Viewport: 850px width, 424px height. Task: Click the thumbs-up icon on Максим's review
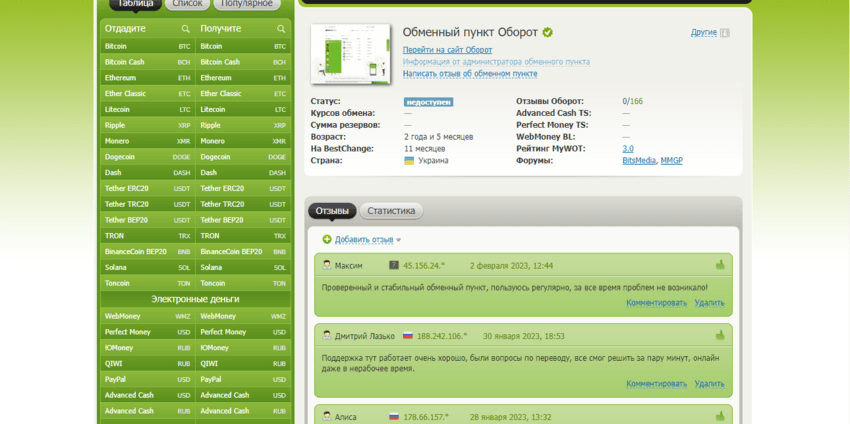[719, 265]
